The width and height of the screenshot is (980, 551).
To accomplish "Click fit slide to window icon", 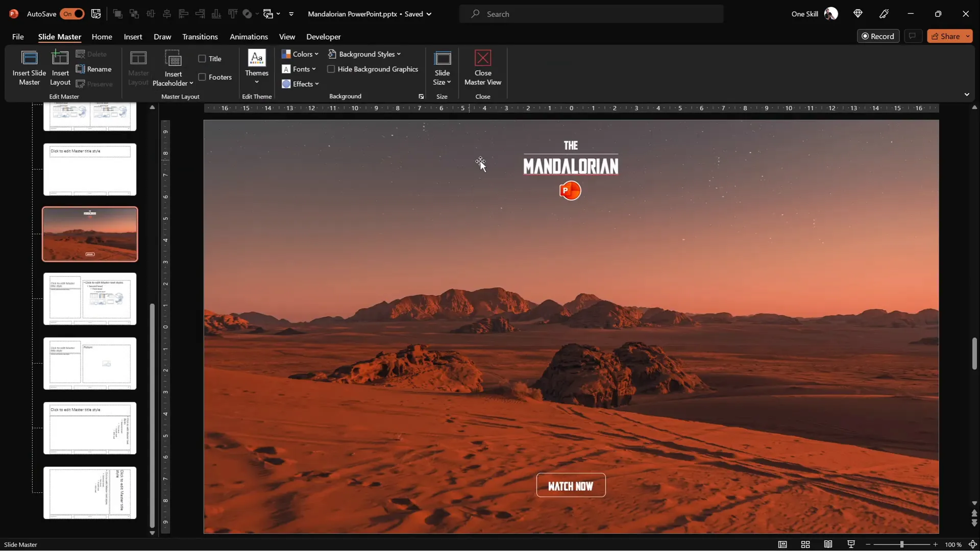I will (973, 544).
